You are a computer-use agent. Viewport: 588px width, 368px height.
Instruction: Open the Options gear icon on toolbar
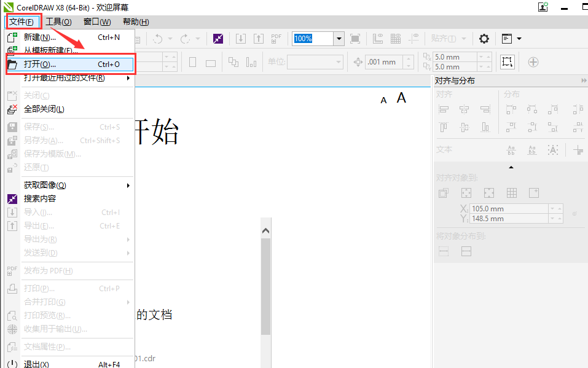point(484,38)
